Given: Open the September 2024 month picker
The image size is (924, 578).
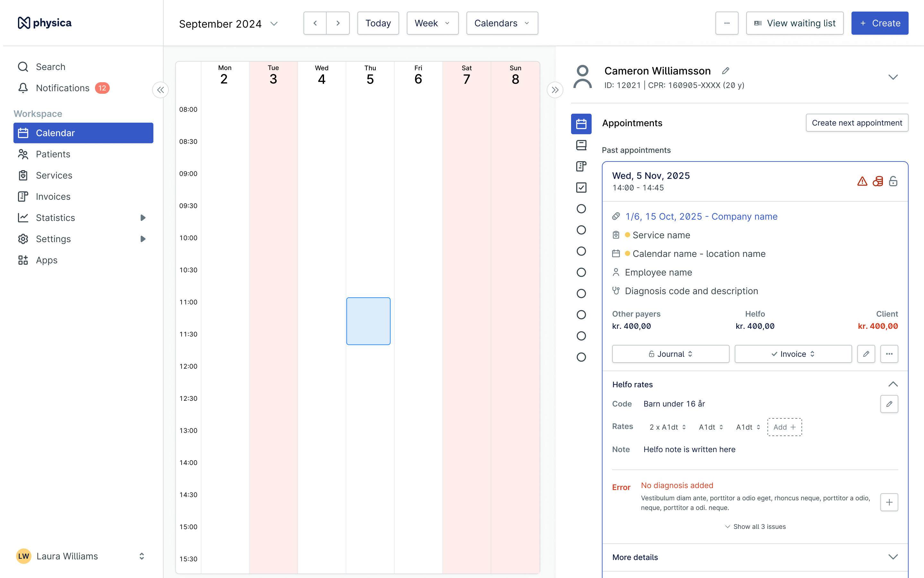Looking at the screenshot, I should click(x=228, y=23).
